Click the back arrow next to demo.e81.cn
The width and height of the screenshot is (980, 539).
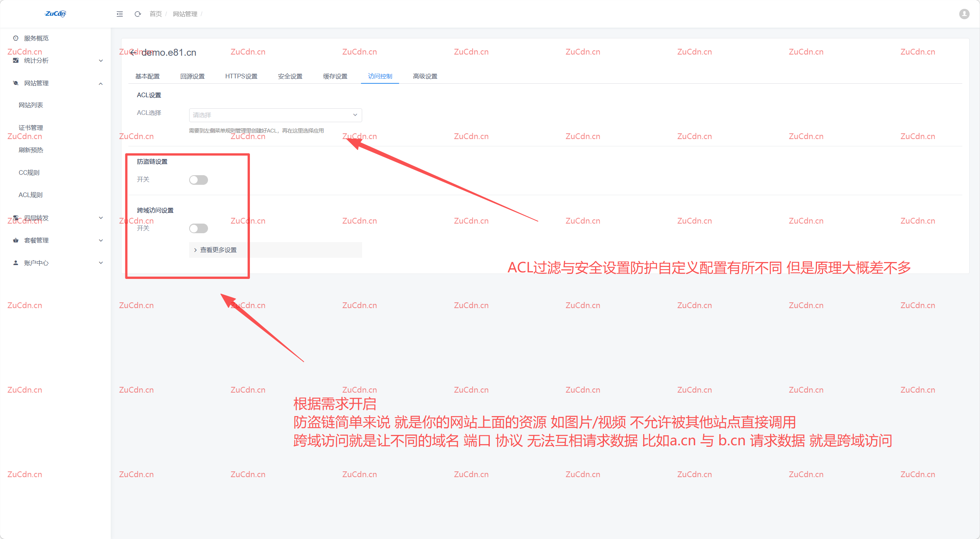133,52
